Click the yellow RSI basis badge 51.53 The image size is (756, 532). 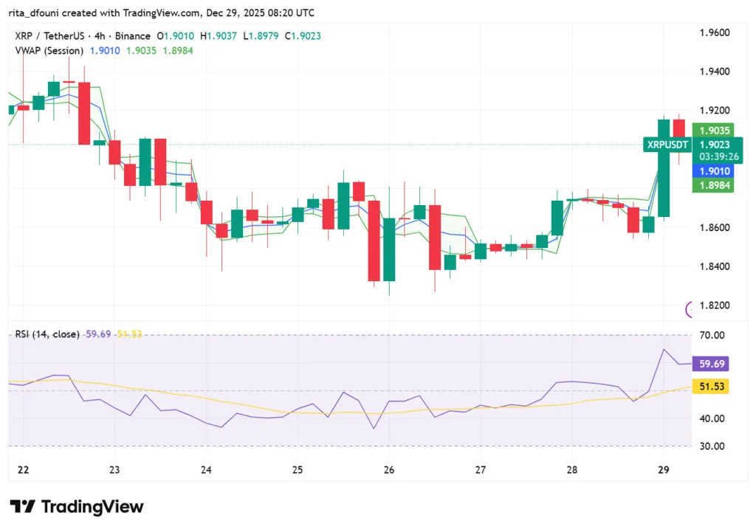click(x=711, y=386)
